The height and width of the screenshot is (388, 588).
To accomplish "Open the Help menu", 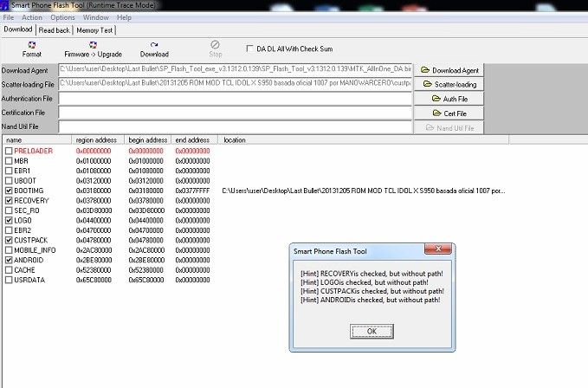I will [x=124, y=17].
